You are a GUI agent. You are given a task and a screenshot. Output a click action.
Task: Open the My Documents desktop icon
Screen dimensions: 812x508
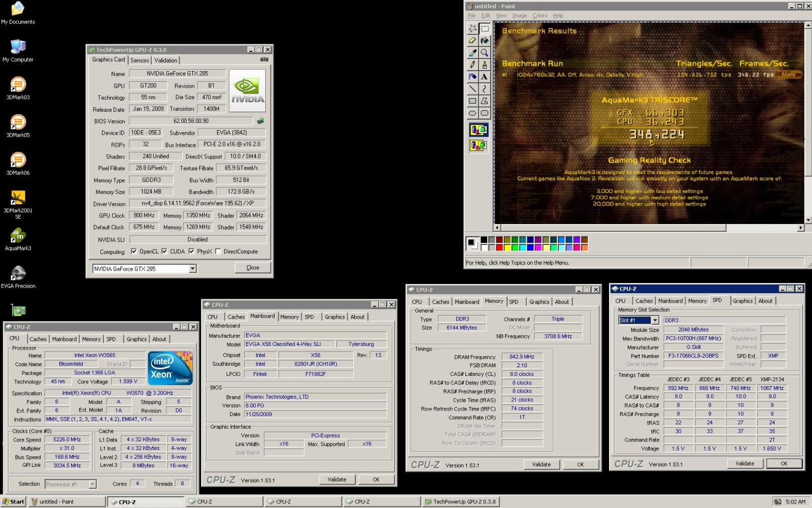[x=18, y=13]
